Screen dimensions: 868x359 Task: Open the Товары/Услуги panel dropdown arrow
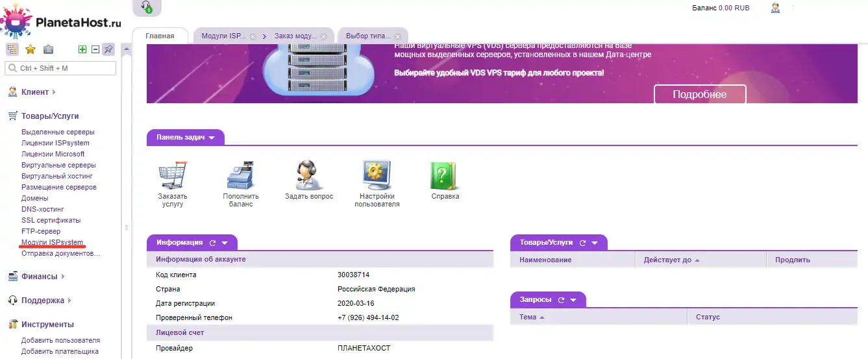pos(595,243)
